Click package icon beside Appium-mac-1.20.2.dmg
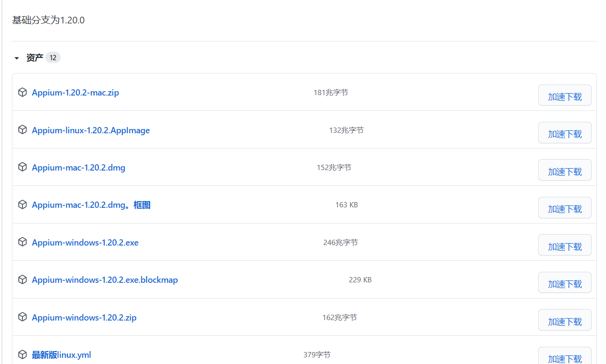The height and width of the screenshot is (364, 606). pos(22,167)
